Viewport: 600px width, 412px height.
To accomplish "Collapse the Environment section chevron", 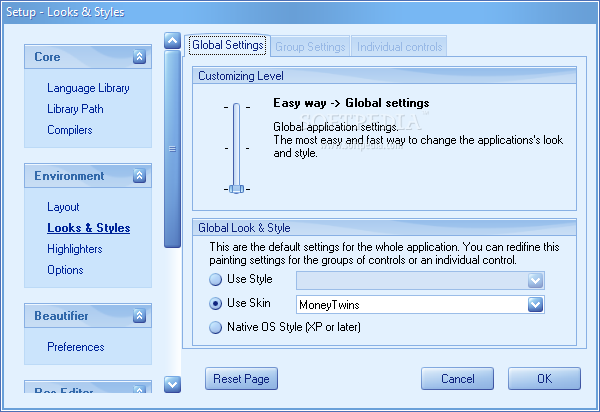I will click(x=139, y=176).
